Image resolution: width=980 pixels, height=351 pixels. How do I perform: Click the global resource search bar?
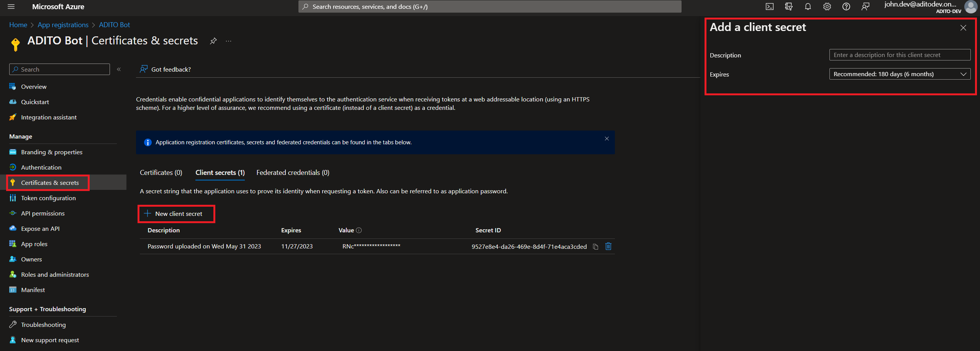(490, 7)
